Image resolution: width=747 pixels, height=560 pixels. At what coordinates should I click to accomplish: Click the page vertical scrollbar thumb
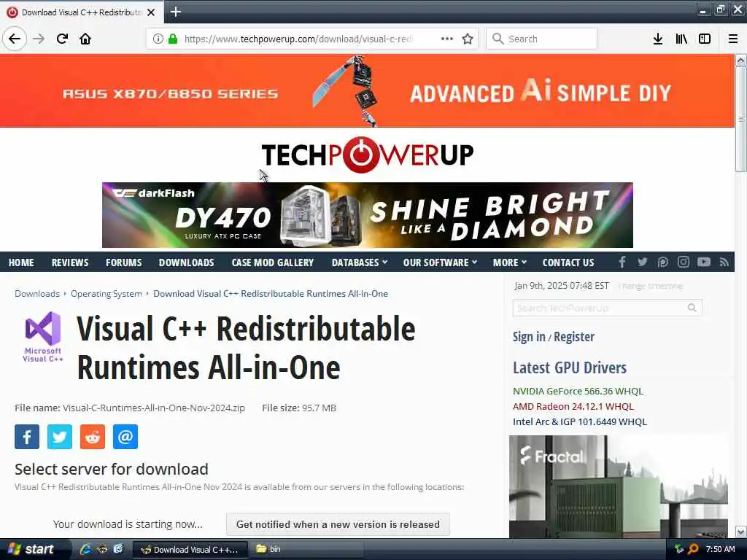(x=740, y=119)
